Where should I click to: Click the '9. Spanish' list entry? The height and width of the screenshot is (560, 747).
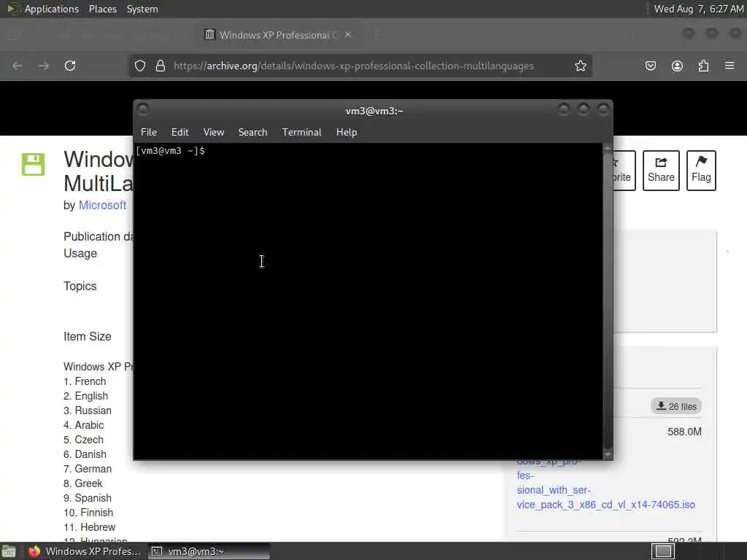pos(88,498)
